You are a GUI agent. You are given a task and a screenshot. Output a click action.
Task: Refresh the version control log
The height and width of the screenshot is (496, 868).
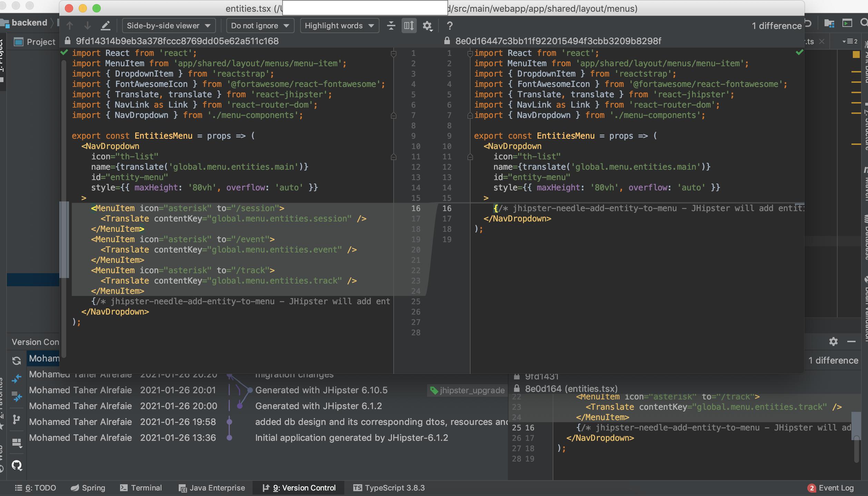point(16,361)
